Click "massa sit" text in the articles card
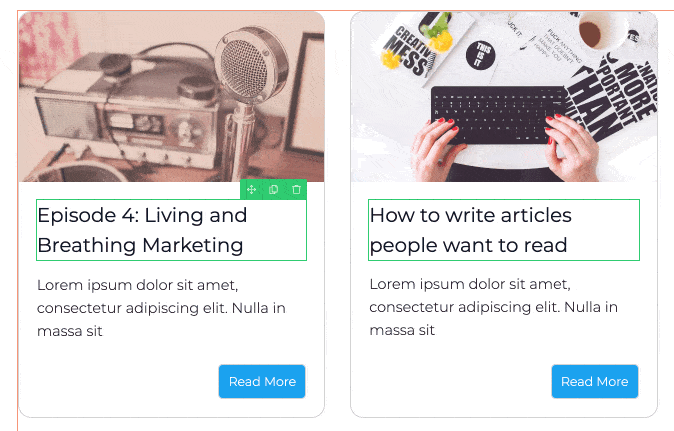Image resolution: width=674 pixels, height=431 pixels. (x=402, y=330)
